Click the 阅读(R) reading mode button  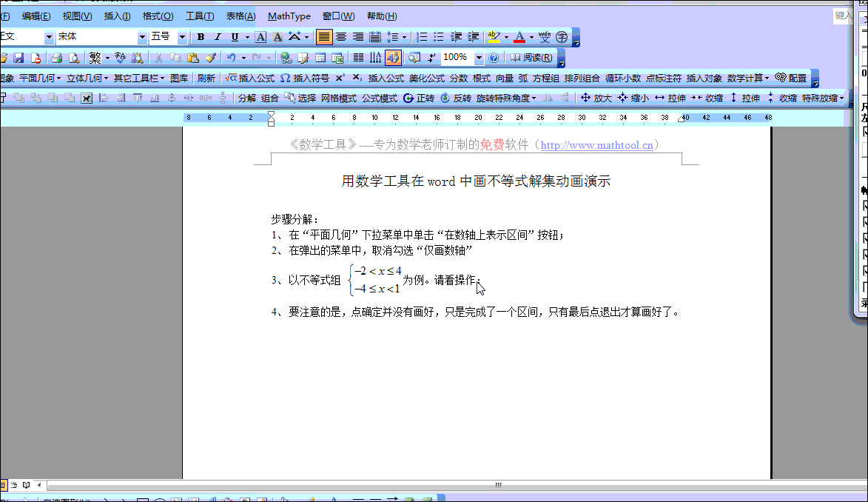[x=531, y=58]
